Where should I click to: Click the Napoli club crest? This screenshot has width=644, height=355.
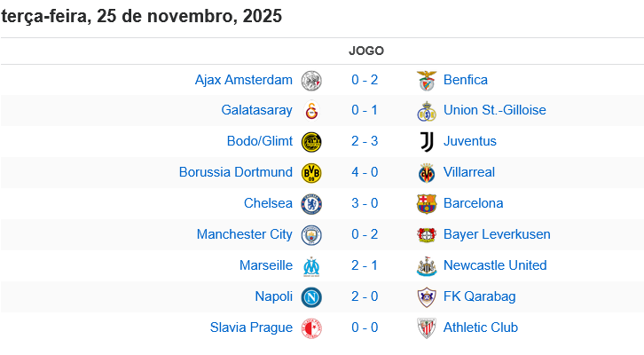(311, 296)
